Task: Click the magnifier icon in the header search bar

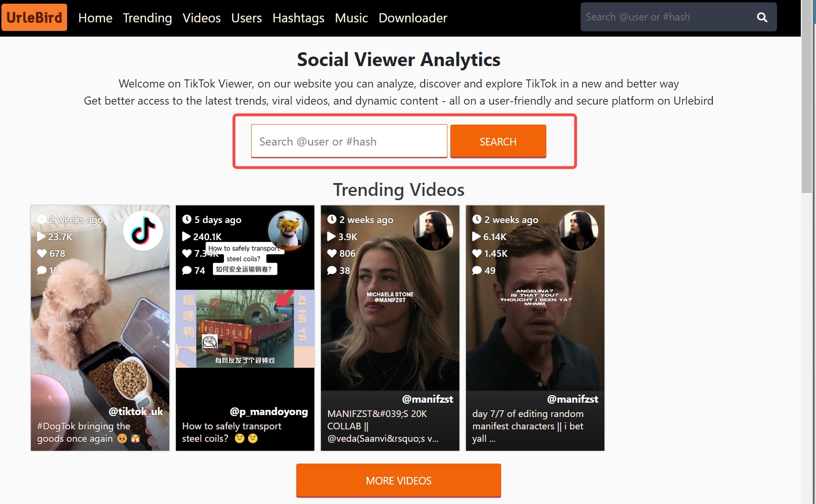Action: tap(762, 17)
